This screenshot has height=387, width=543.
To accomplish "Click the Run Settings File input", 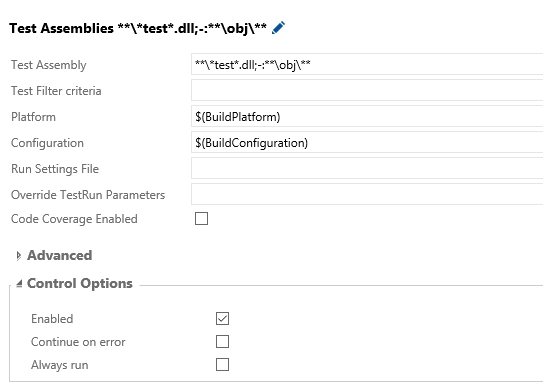I will pyautogui.click(x=367, y=169).
